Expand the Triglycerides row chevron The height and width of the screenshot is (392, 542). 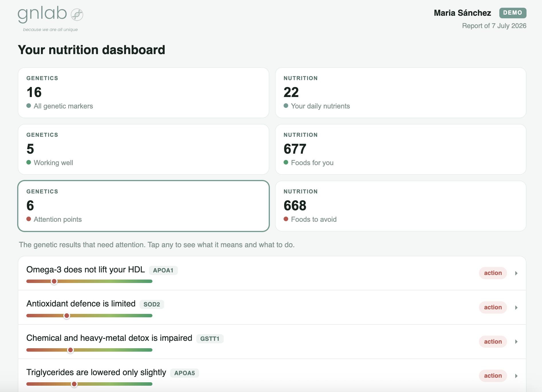(x=516, y=376)
